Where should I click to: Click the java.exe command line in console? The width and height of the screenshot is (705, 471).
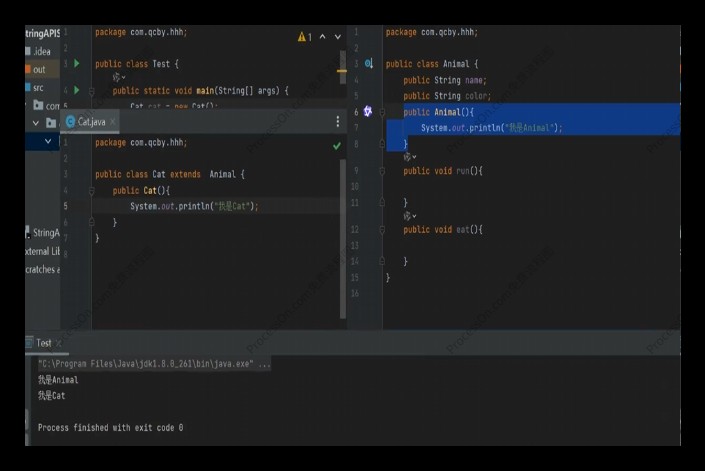pyautogui.click(x=154, y=364)
